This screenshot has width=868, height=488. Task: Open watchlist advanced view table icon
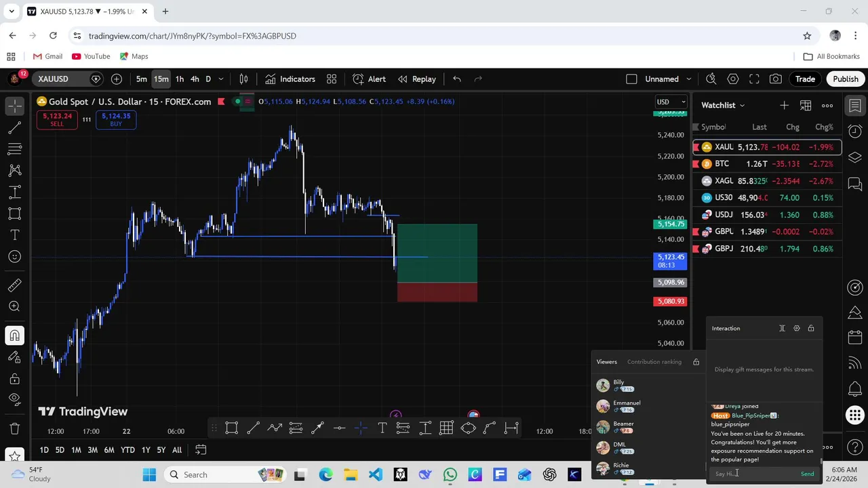[x=806, y=105]
